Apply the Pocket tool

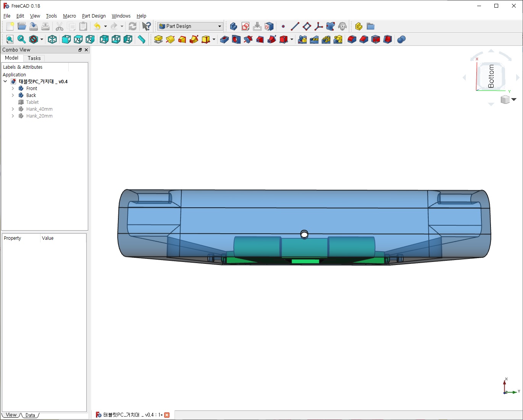224,39
